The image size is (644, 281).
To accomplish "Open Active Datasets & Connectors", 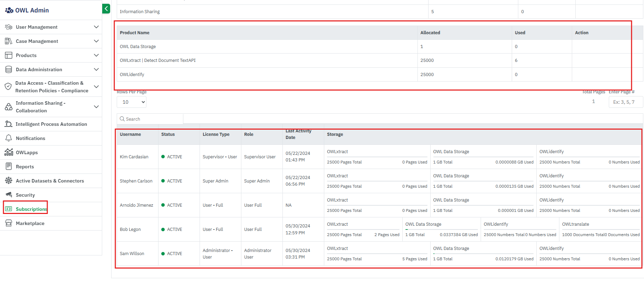I will pyautogui.click(x=51, y=181).
